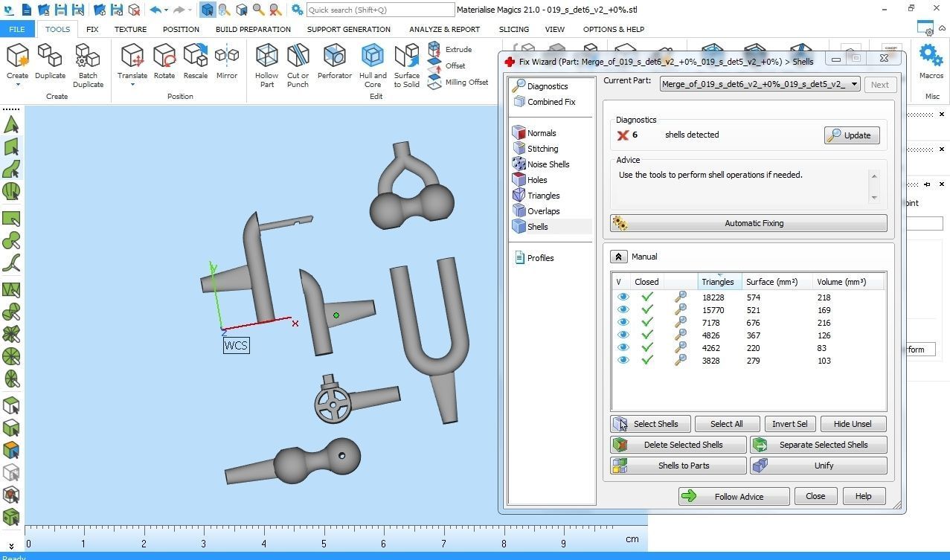
Task: Go to Triangles step in Fix Wizard
Action: point(536,196)
